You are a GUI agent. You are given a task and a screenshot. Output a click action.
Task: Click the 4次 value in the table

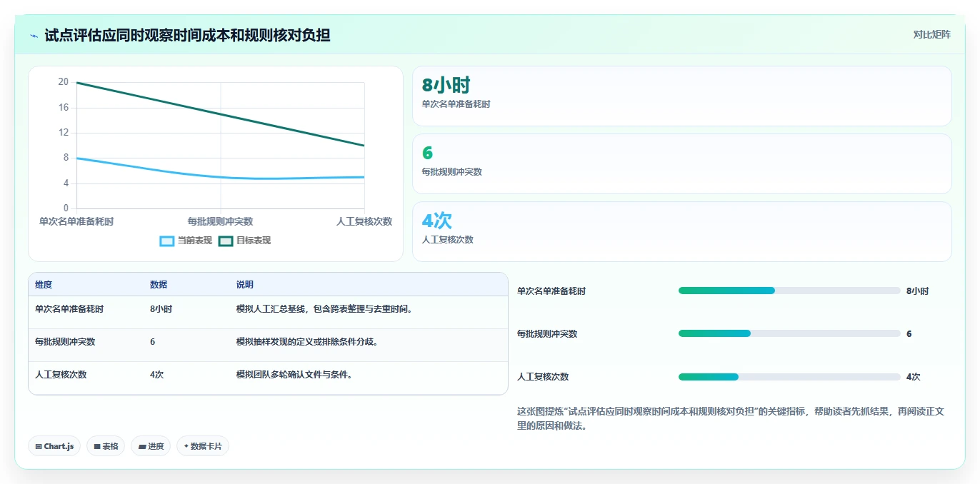click(156, 374)
